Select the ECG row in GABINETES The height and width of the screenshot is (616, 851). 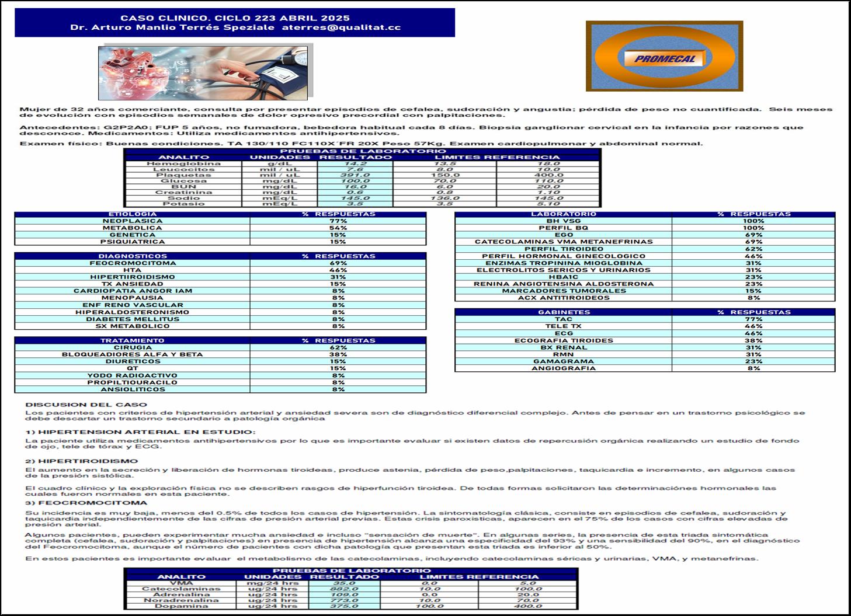click(x=645, y=333)
